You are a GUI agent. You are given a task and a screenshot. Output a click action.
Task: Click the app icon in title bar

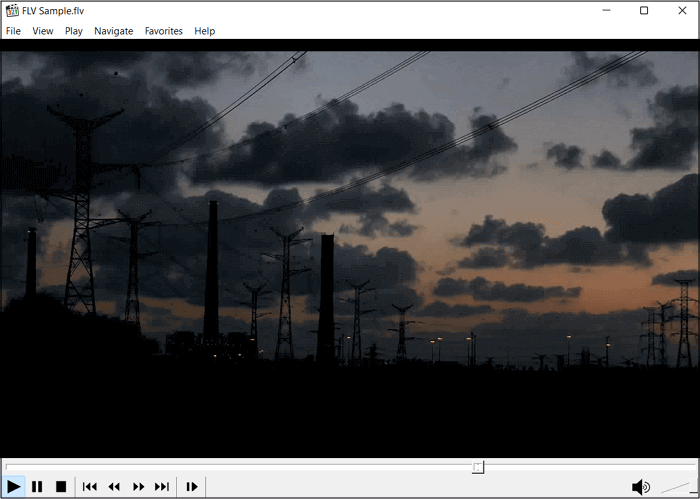[x=11, y=11]
